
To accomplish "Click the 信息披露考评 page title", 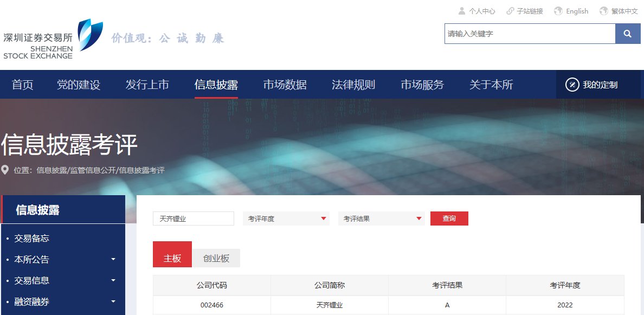I will pos(69,145).
